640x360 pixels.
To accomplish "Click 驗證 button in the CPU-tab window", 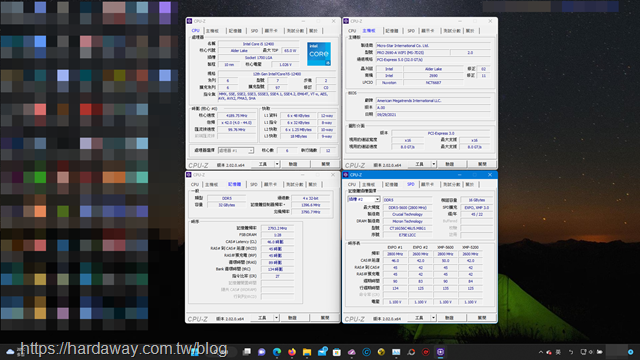I will (x=293, y=164).
